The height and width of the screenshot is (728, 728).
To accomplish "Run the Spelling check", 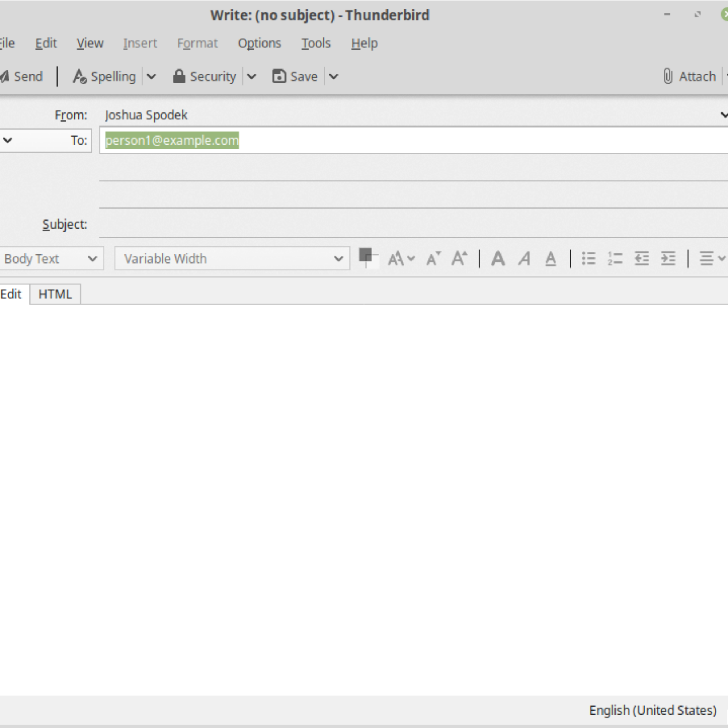I will pos(104,76).
